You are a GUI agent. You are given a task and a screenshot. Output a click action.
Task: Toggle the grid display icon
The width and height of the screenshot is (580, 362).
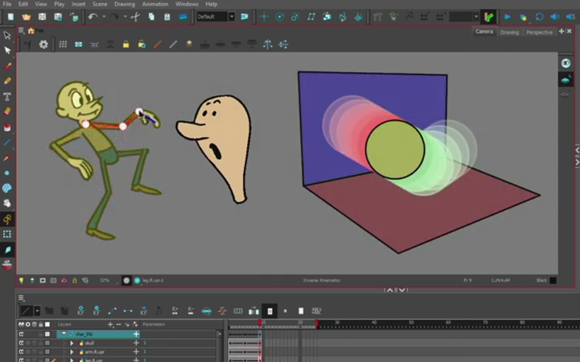coord(63,45)
